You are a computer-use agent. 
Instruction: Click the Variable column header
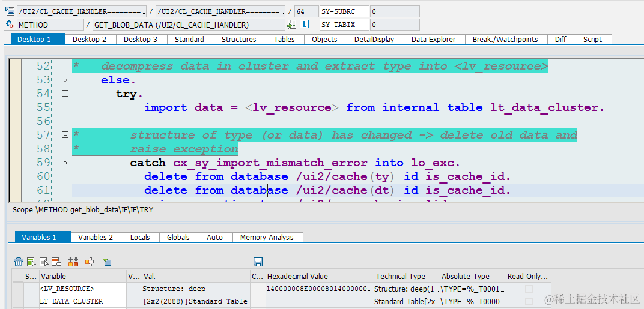click(82, 276)
